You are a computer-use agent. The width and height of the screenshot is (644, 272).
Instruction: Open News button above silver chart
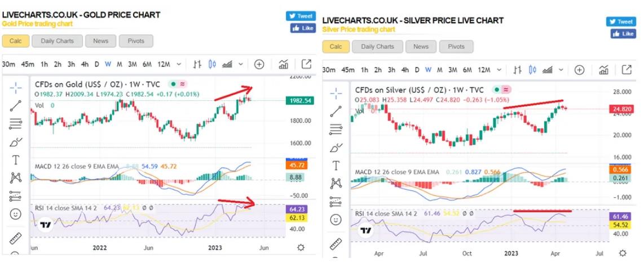421,46
